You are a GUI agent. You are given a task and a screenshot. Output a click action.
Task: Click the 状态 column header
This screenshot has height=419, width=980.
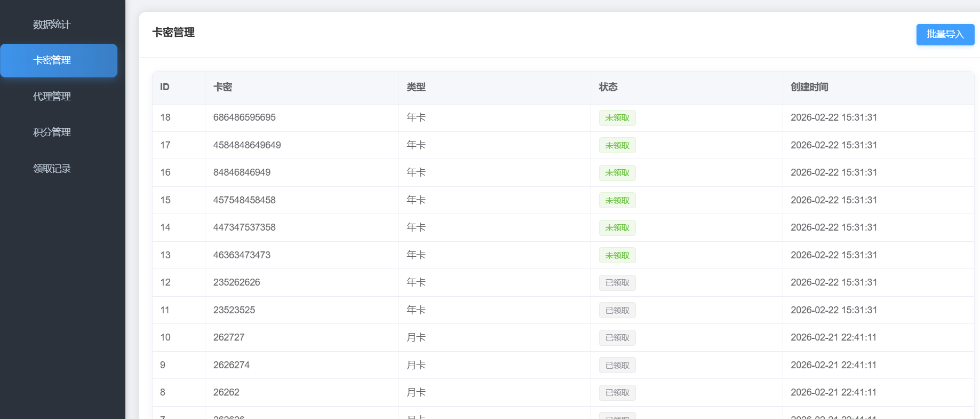608,87
